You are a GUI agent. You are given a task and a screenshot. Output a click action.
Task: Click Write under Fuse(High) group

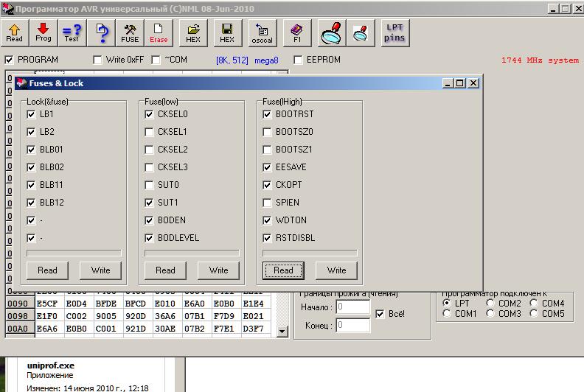click(336, 270)
